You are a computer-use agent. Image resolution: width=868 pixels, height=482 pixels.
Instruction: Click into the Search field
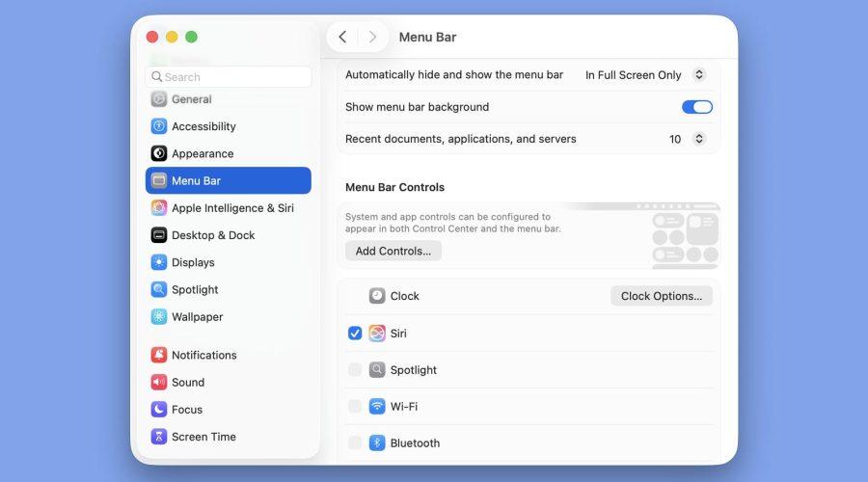228,77
